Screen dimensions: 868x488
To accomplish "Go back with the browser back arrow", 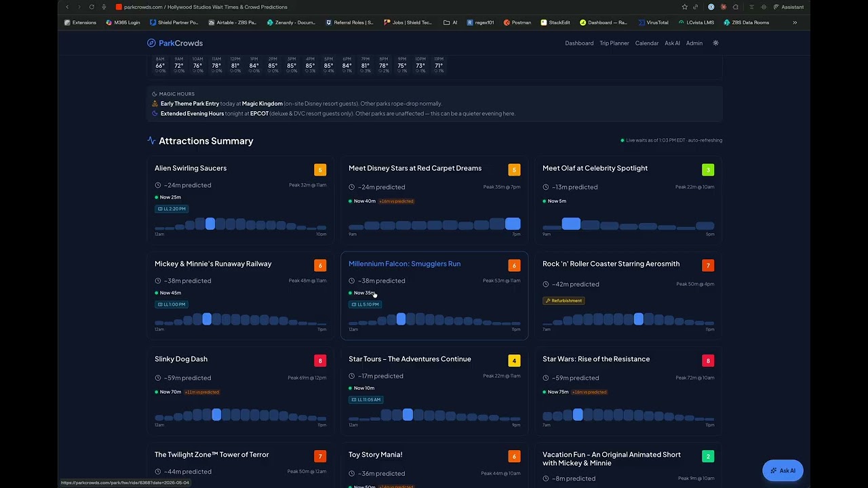I will [x=67, y=7].
